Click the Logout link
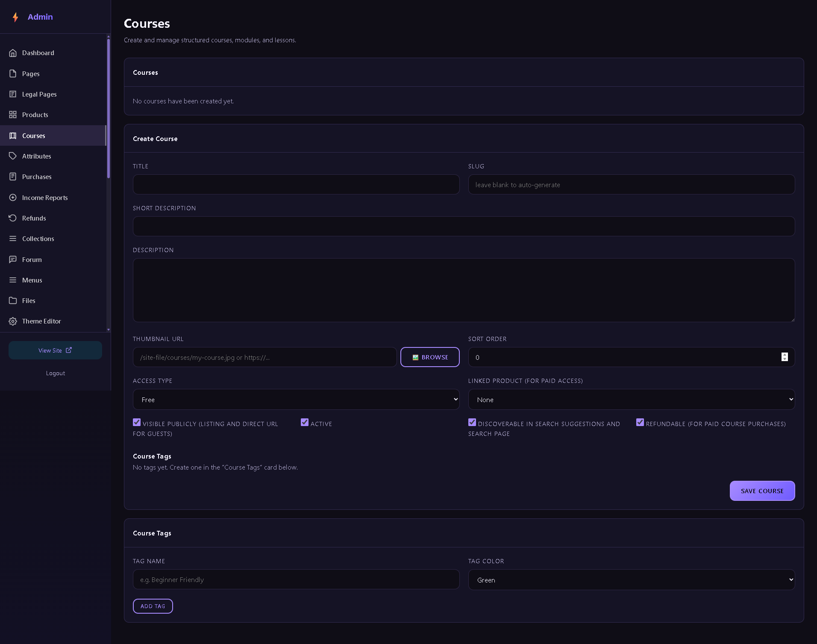The image size is (817, 644). [56, 373]
